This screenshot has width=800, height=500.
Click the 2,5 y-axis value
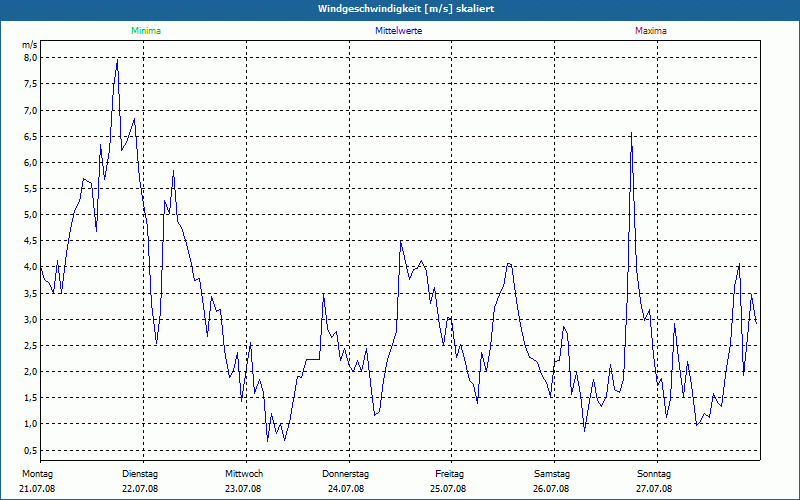tap(31, 345)
